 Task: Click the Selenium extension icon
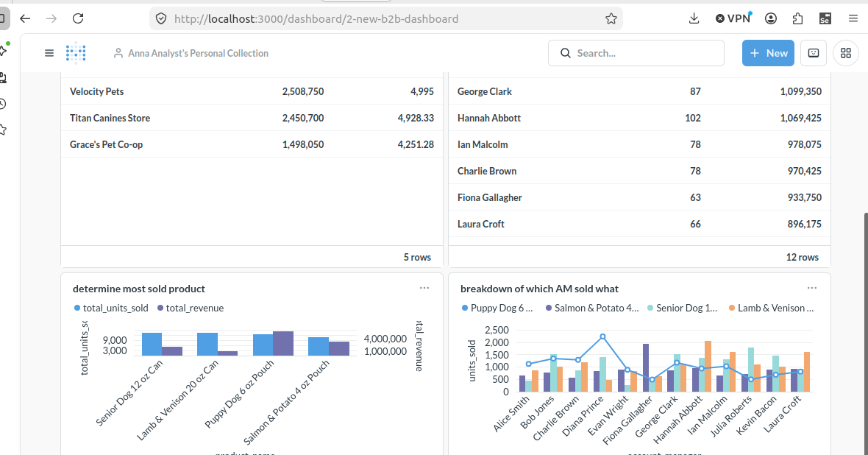click(x=825, y=19)
